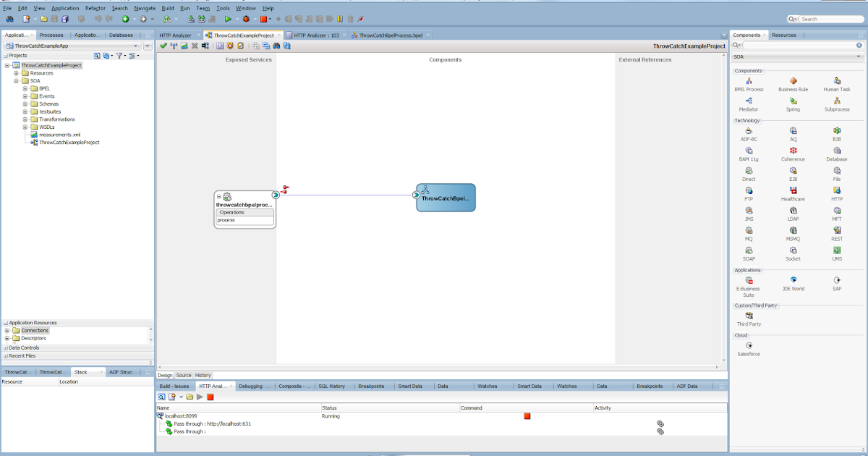This screenshot has width=868, height=456.
Task: Open the Application menu
Action: coord(65,8)
